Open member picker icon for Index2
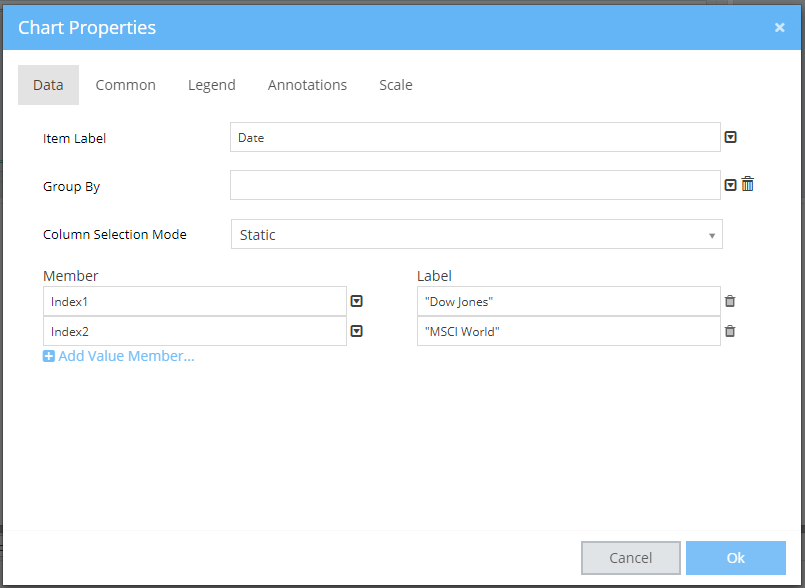This screenshot has width=805, height=588. tap(356, 331)
